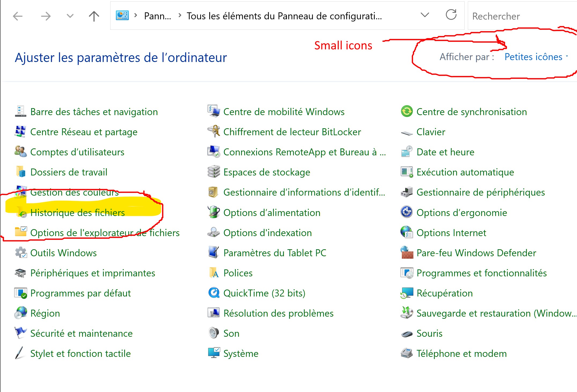Click the Sécurité et maintenance flag icon
577x392 pixels.
[x=21, y=333]
